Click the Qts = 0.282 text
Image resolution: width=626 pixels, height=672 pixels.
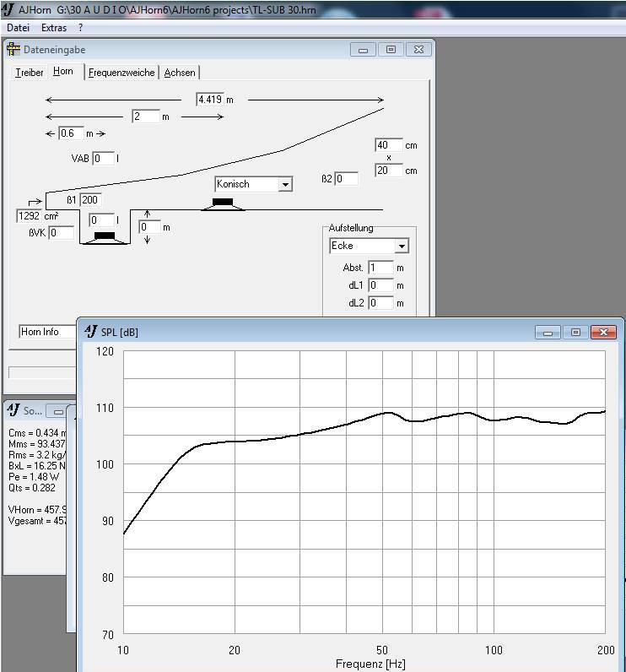(32, 488)
